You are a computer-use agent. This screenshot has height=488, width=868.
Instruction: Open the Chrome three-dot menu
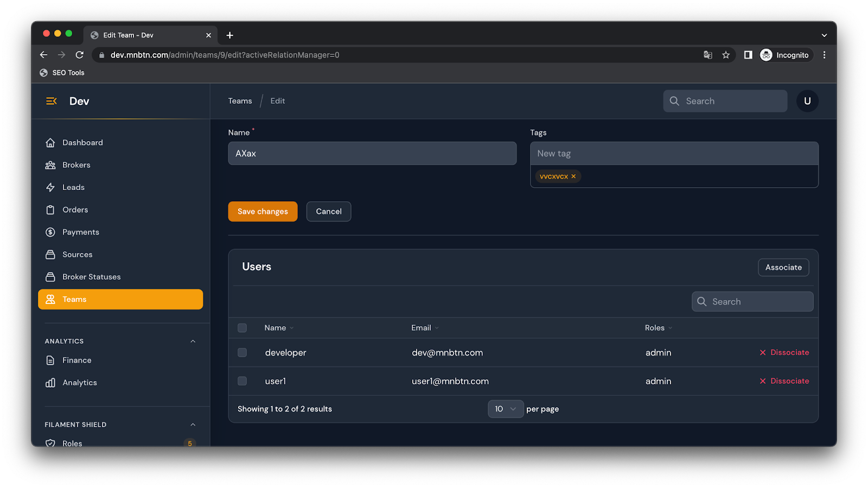tap(824, 55)
